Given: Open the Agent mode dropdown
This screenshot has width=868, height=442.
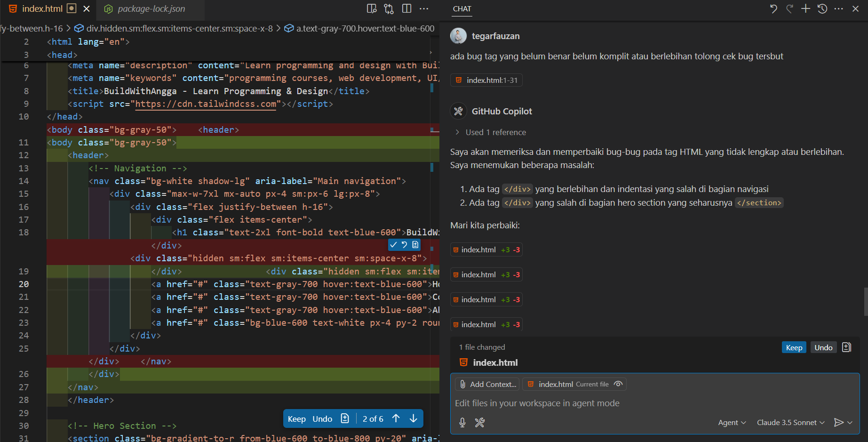Looking at the screenshot, I should click(x=732, y=422).
